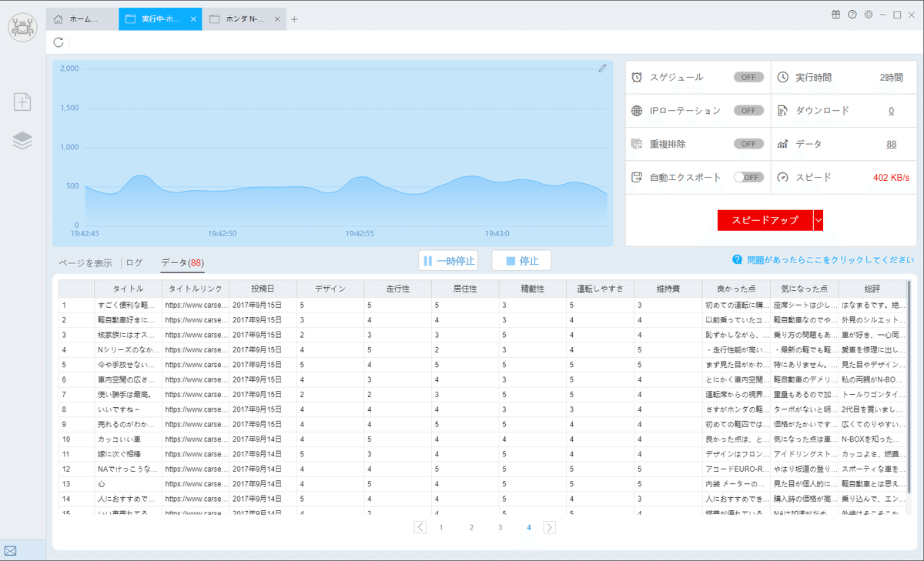The width and height of the screenshot is (924, 561).
Task: Expand the スピードアップ dropdown arrow
Action: 819,220
